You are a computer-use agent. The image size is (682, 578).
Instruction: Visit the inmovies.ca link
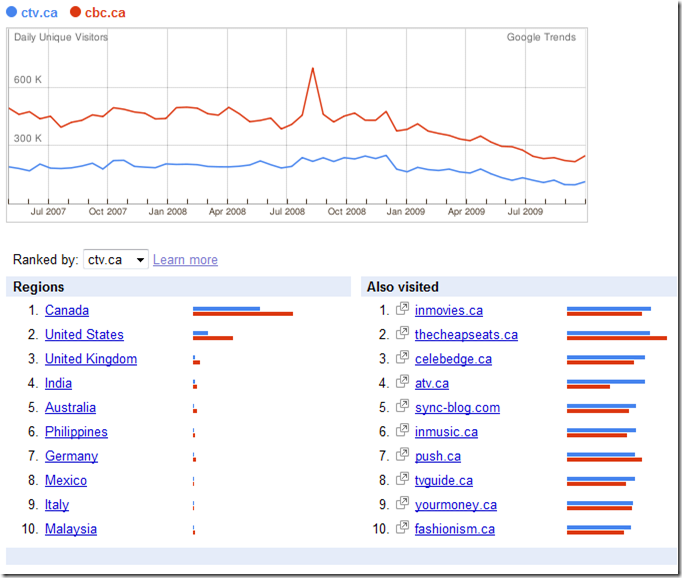449,311
